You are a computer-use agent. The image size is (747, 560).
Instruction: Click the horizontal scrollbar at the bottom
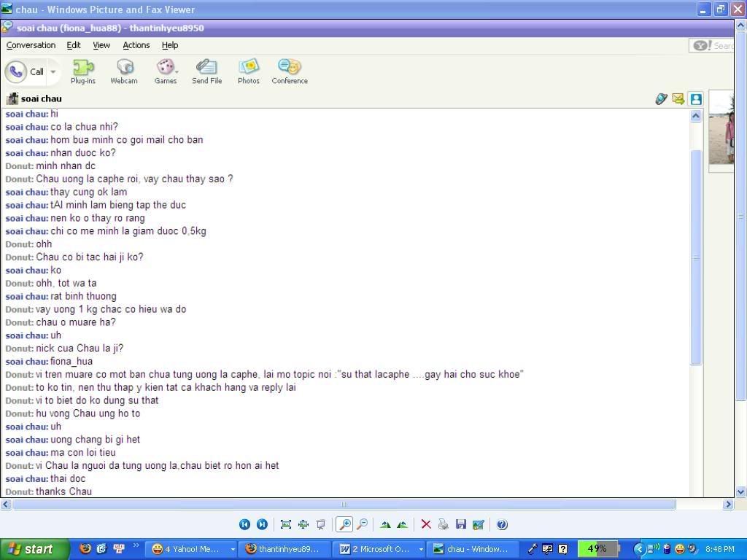344,505
